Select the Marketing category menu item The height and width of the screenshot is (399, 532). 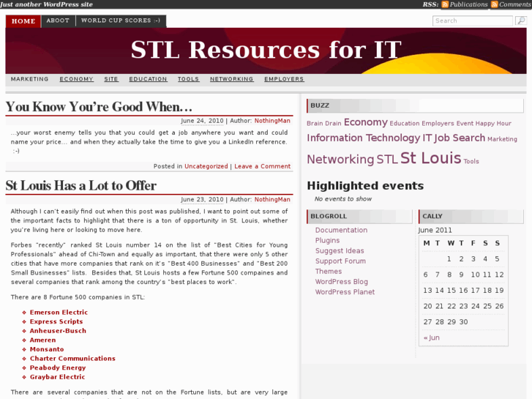pos(29,79)
